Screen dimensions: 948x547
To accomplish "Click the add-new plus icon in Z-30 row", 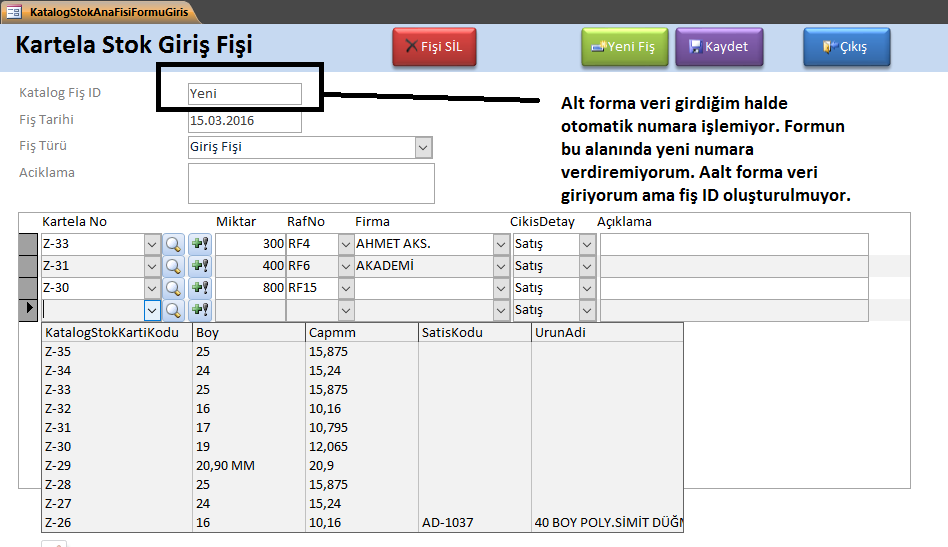I will pyautogui.click(x=199, y=288).
